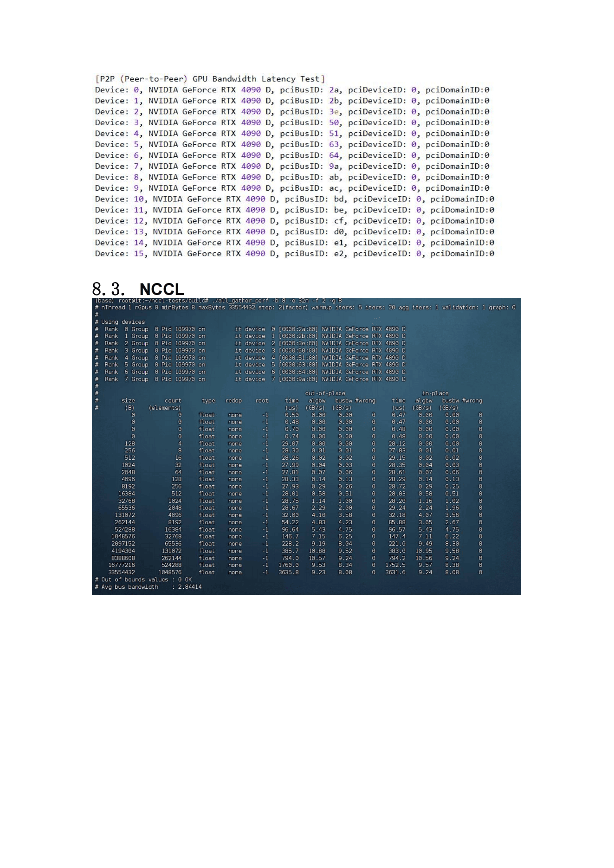Click out-of-place time value 1760.0
This screenshot has height=868, width=614.
(289, 565)
